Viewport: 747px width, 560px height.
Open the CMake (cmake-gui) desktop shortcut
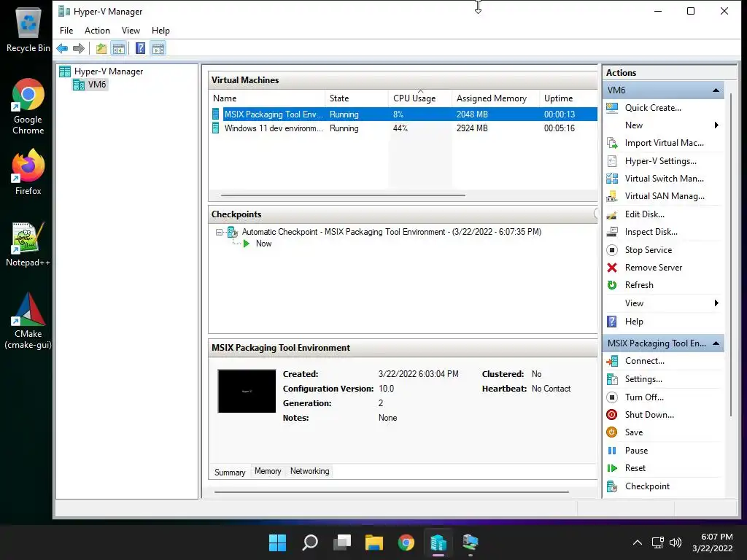[x=28, y=321]
